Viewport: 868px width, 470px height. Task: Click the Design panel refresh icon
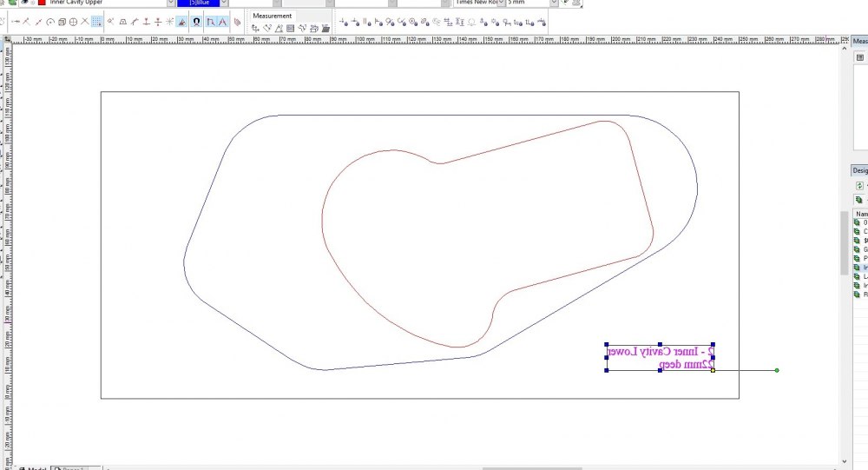point(859,186)
